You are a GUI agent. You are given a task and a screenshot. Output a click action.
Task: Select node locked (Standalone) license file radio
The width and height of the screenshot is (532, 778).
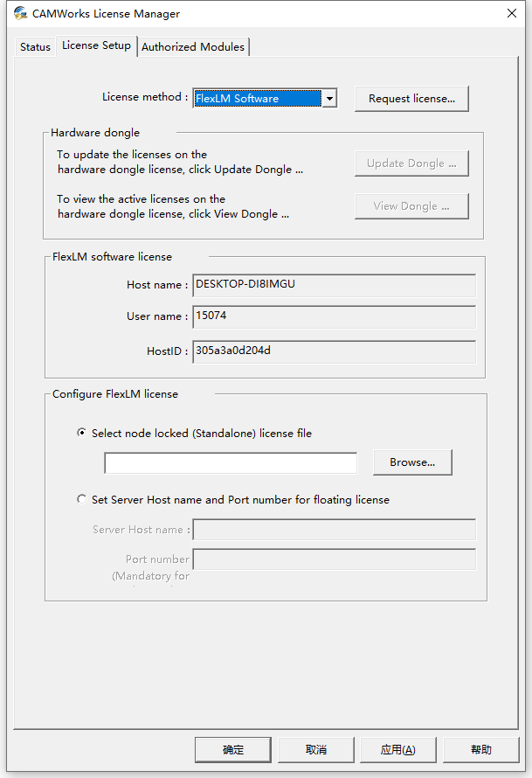click(x=82, y=433)
